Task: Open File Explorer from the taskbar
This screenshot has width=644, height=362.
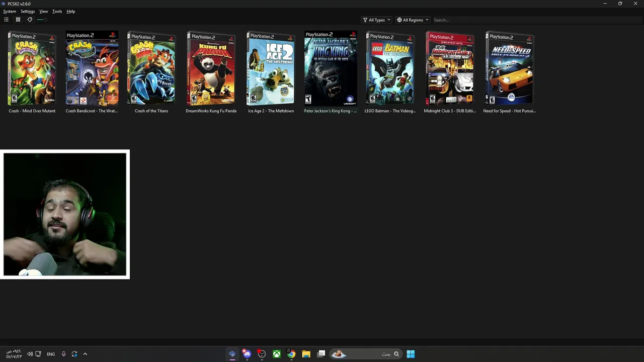Action: click(306, 354)
